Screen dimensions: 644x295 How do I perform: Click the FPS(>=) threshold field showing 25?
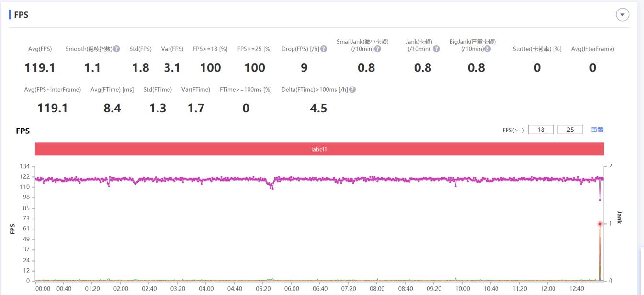coord(570,130)
